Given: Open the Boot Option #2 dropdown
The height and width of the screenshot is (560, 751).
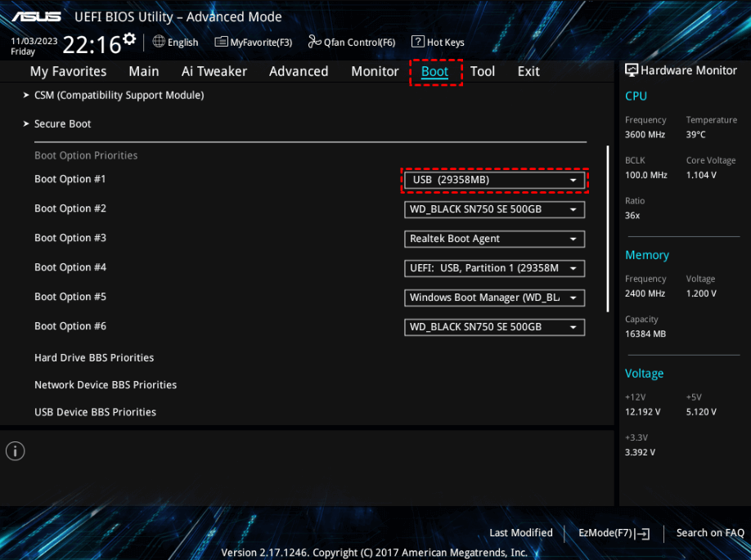Looking at the screenshot, I should point(494,209).
